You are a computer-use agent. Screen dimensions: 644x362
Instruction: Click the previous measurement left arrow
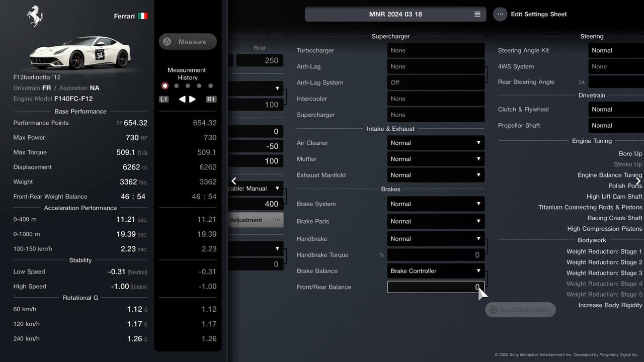pos(182,100)
